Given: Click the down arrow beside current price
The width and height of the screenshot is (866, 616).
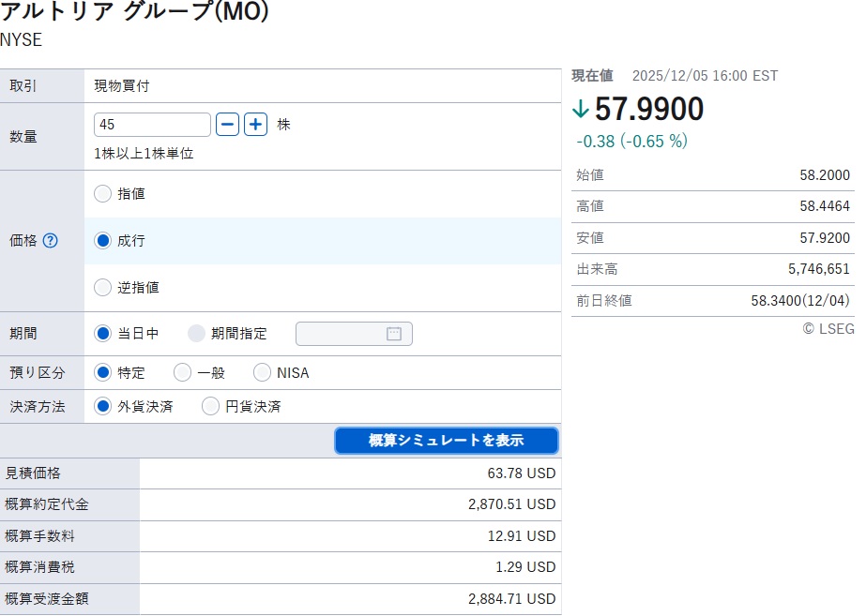Looking at the screenshot, I should tap(581, 110).
